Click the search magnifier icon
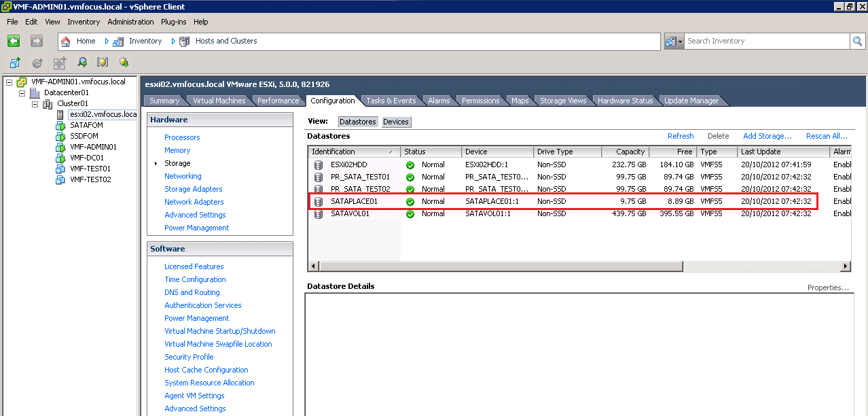The image size is (868, 416). [858, 41]
